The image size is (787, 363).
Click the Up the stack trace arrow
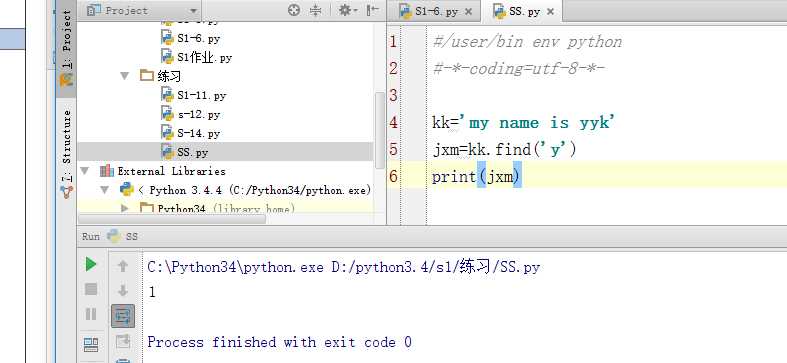pos(122,266)
